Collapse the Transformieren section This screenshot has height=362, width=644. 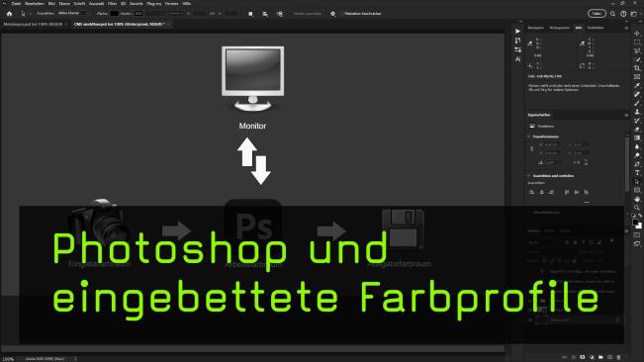click(528, 136)
